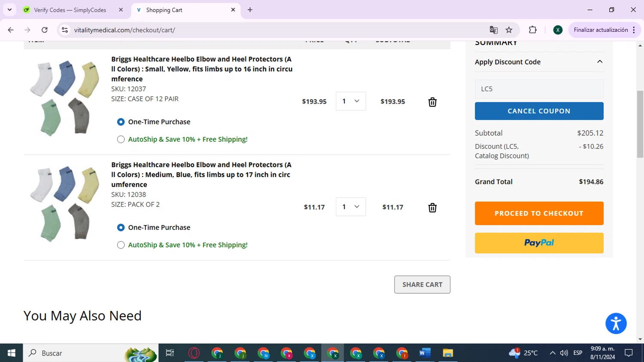Open the weather widget showing 25°C
Viewport: 644px width, 362px height.
point(523,353)
